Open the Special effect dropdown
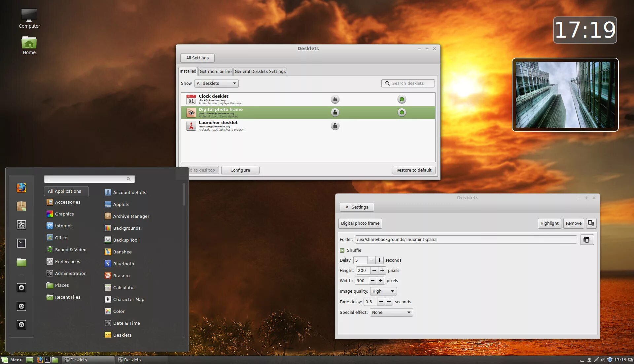 tap(391, 313)
